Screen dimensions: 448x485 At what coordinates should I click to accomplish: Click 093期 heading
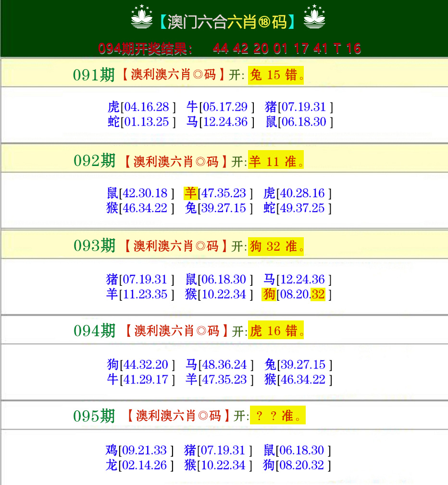coord(95,245)
